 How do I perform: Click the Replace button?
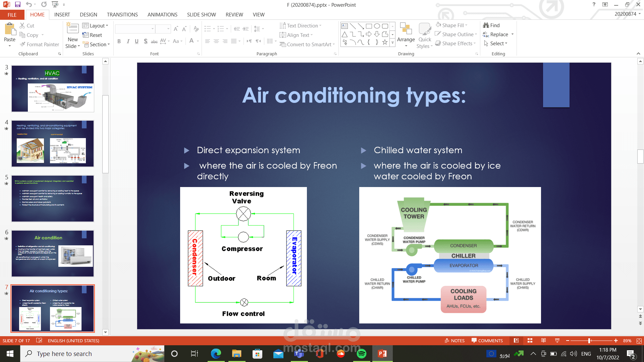tap(496, 34)
